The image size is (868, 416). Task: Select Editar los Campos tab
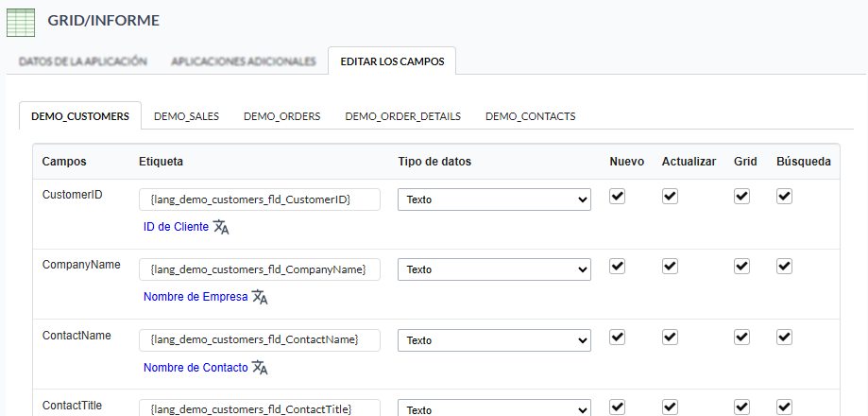(392, 61)
